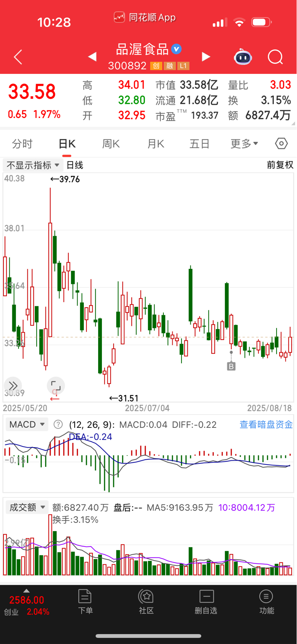Tap 删自选 remove from watchlist
Image resolution: width=297 pixels, height=644 pixels.
click(206, 602)
